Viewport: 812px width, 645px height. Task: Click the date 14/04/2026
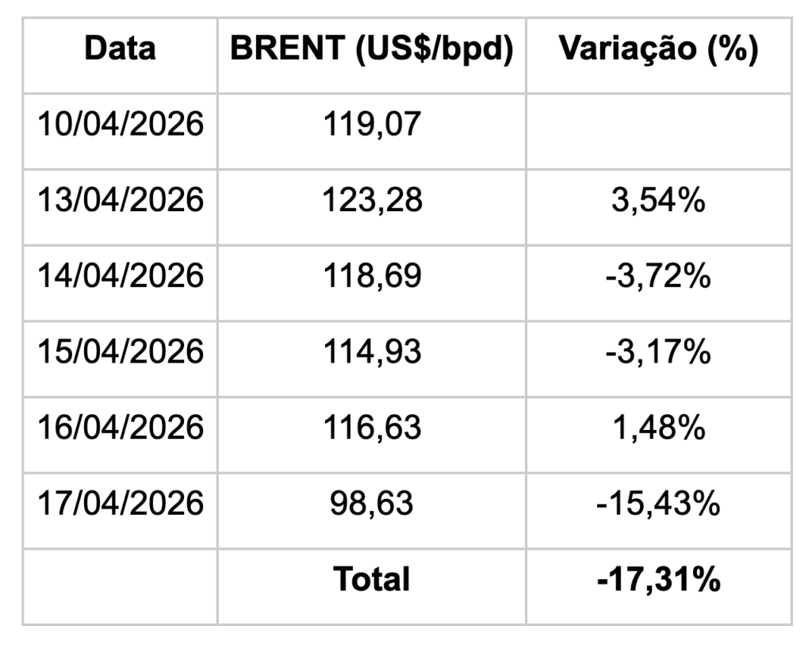[x=120, y=276]
